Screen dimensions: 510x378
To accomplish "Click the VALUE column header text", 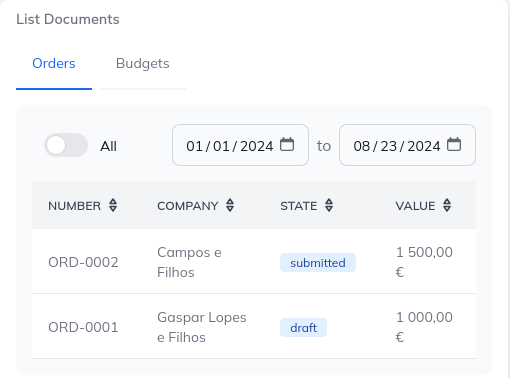I will point(415,206).
